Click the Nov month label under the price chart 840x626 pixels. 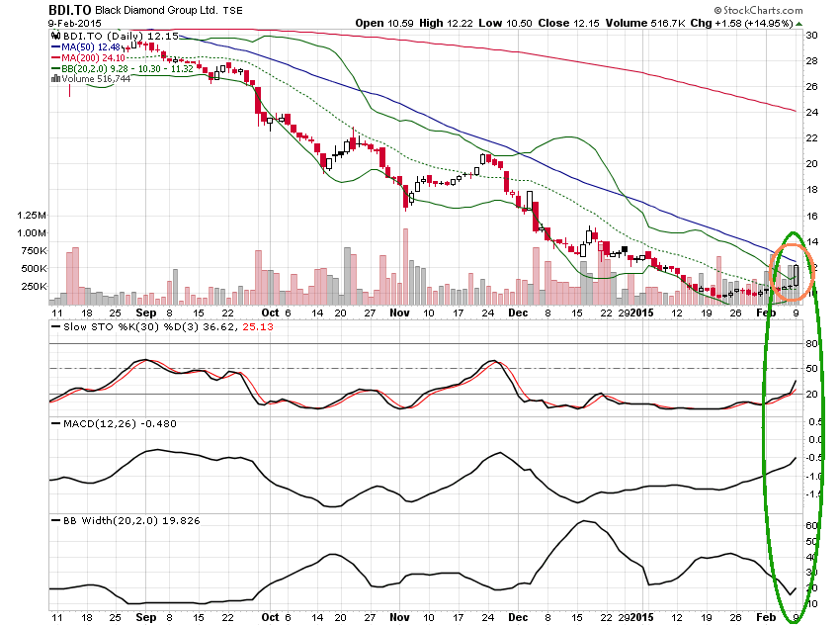[399, 313]
